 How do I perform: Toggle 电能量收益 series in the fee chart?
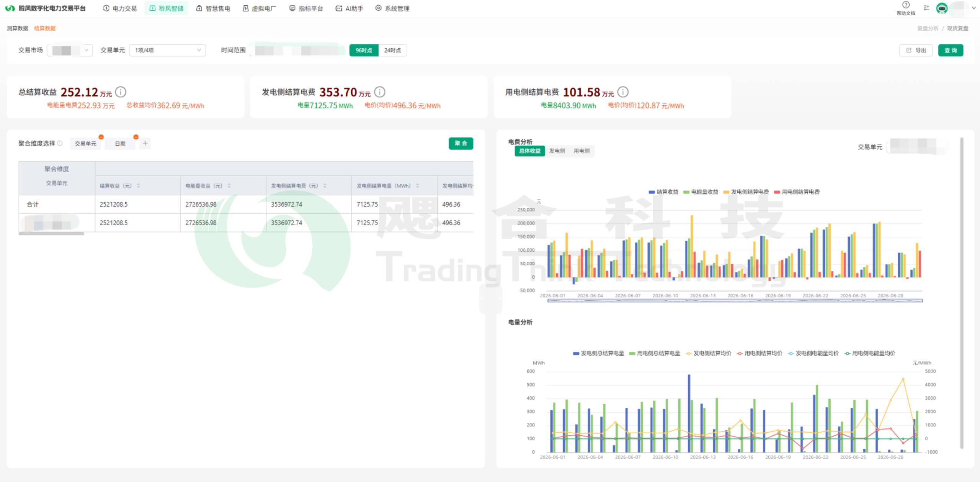(x=701, y=192)
